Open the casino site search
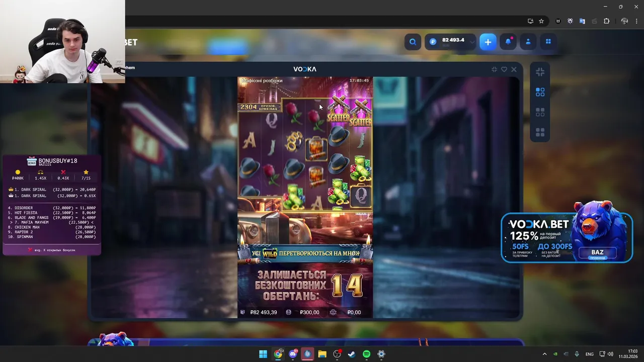 pos(413,42)
